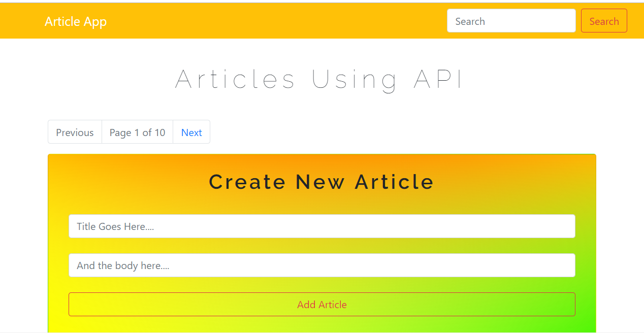Click the word Create in the form heading
Viewport: 644px width, 333px height.
(247, 182)
